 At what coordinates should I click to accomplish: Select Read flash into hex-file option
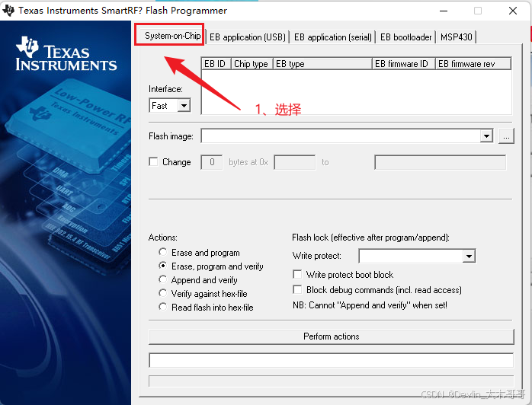(163, 307)
